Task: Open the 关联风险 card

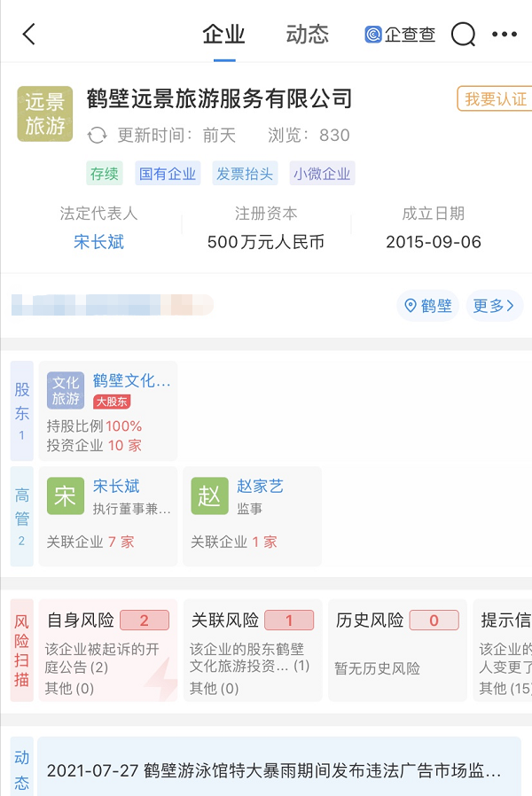Action: pos(253,651)
